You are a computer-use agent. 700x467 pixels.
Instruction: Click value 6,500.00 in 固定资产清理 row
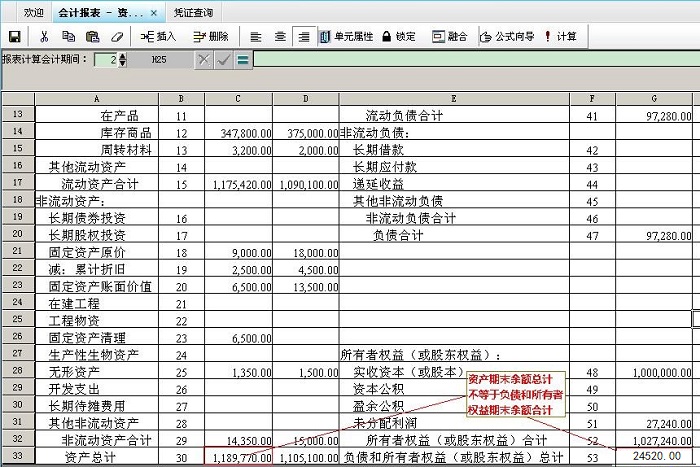(x=238, y=338)
